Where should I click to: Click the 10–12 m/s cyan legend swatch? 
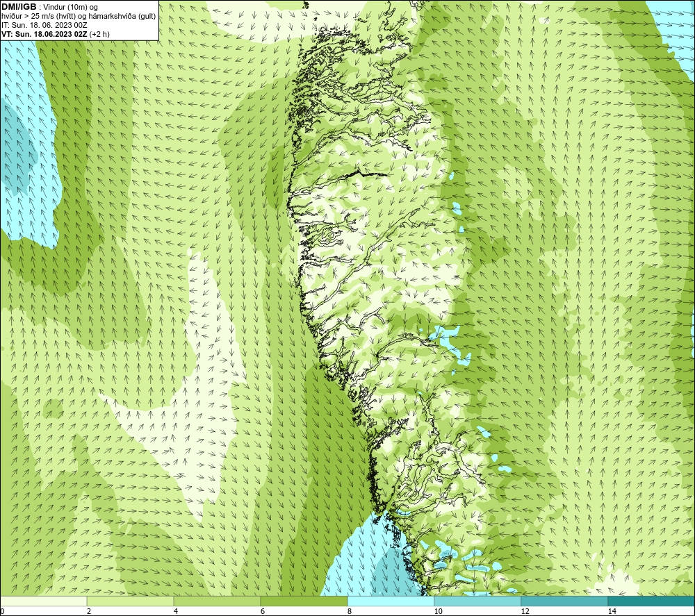coord(478,601)
